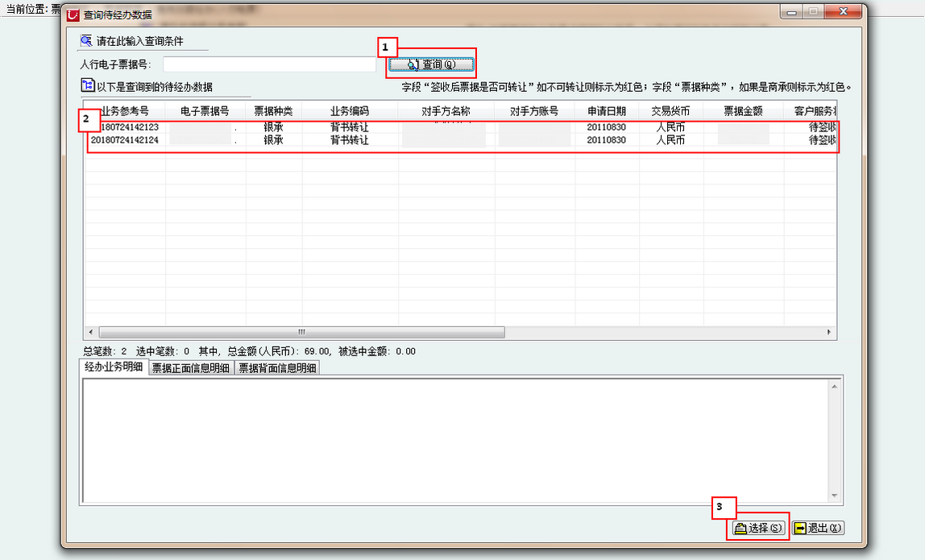Click the magnifier icon beside 请在此输入查询条件
This screenshot has height=560, width=925.
pyautogui.click(x=86, y=41)
